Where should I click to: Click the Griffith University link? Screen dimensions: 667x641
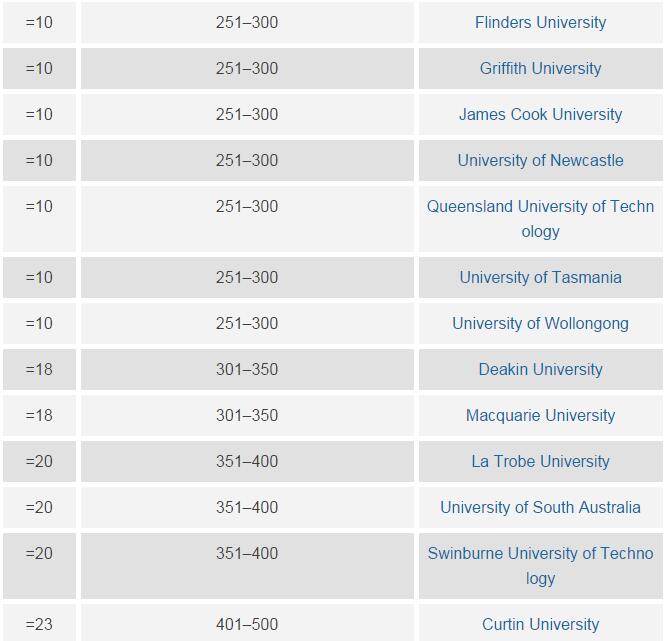click(x=540, y=68)
